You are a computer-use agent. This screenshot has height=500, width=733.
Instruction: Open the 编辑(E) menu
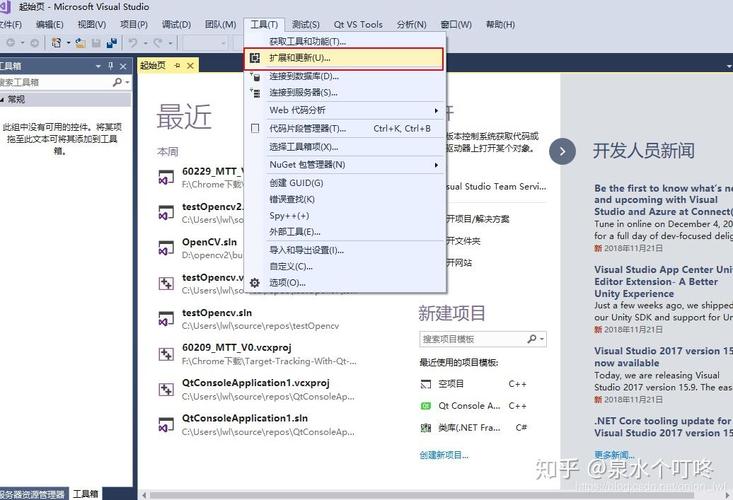click(x=50, y=24)
